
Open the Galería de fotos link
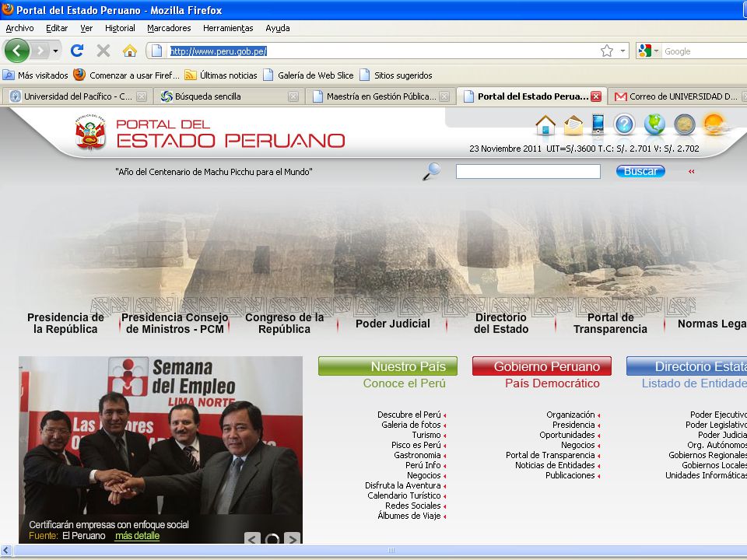411,425
